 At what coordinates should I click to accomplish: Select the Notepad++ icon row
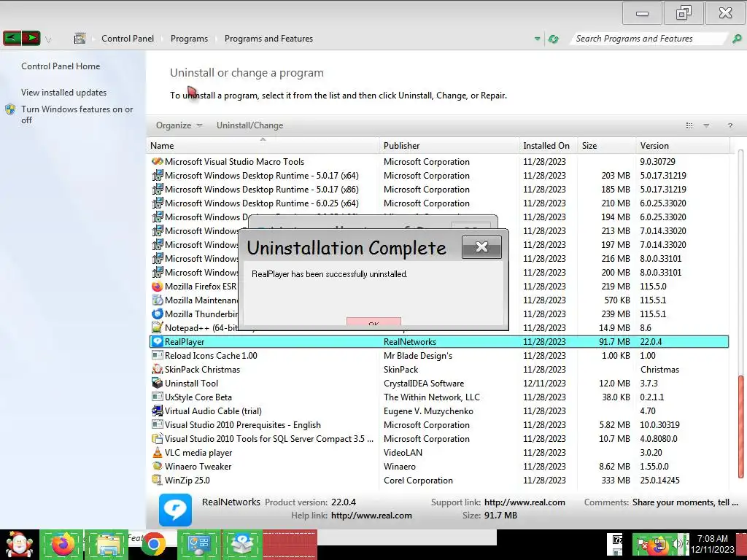[158, 327]
